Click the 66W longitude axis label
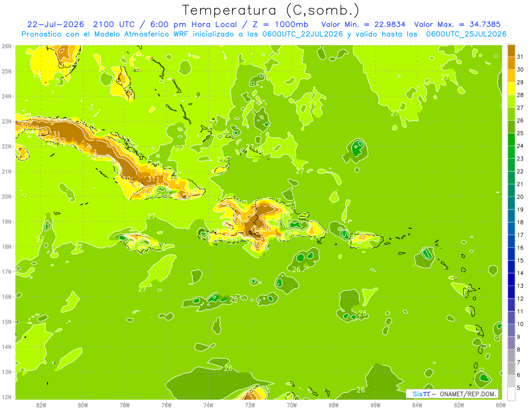 [375, 404]
